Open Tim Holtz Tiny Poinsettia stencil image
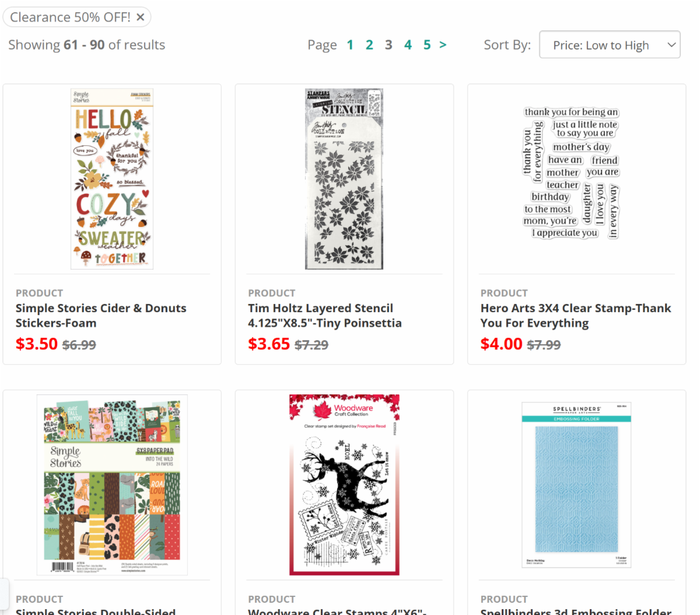 (x=344, y=179)
